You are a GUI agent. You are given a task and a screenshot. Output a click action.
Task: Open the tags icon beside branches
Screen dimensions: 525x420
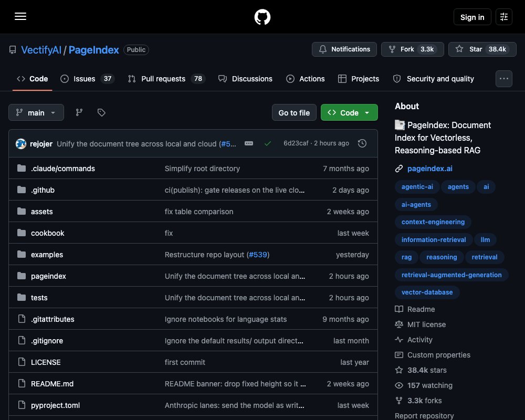(101, 112)
